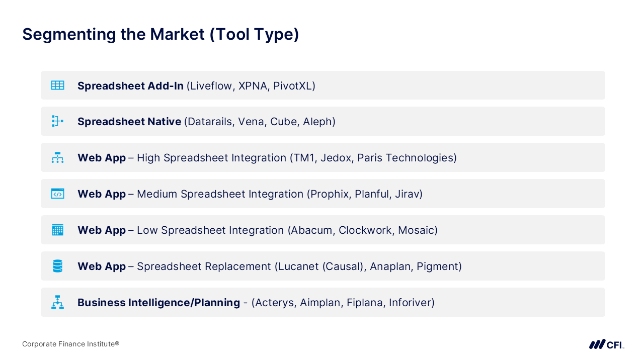The height and width of the screenshot is (362, 644).
Task: Click the table icon beside Spreadsheet Add-In
Action: tap(57, 85)
